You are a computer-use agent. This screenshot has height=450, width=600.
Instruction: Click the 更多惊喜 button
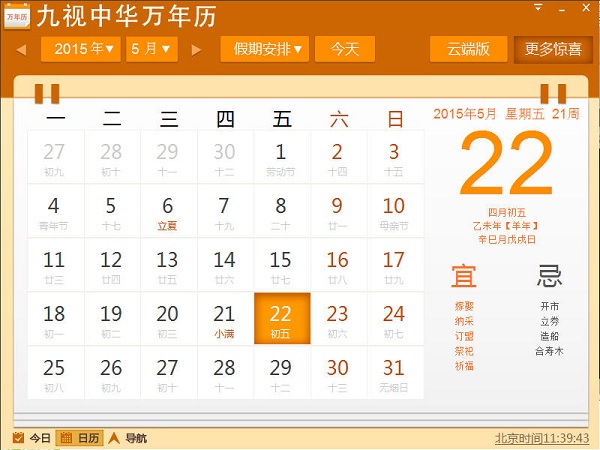(x=553, y=49)
